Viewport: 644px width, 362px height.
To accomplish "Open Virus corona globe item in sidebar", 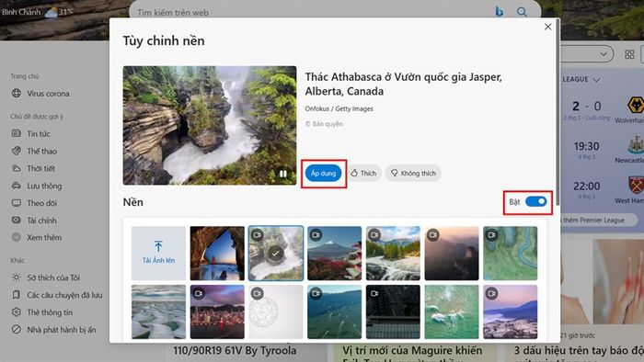I will [40, 94].
